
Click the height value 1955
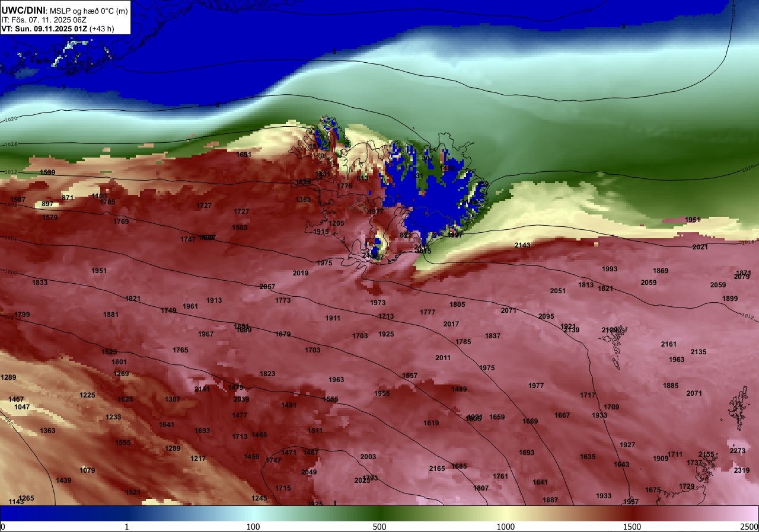(x=382, y=393)
